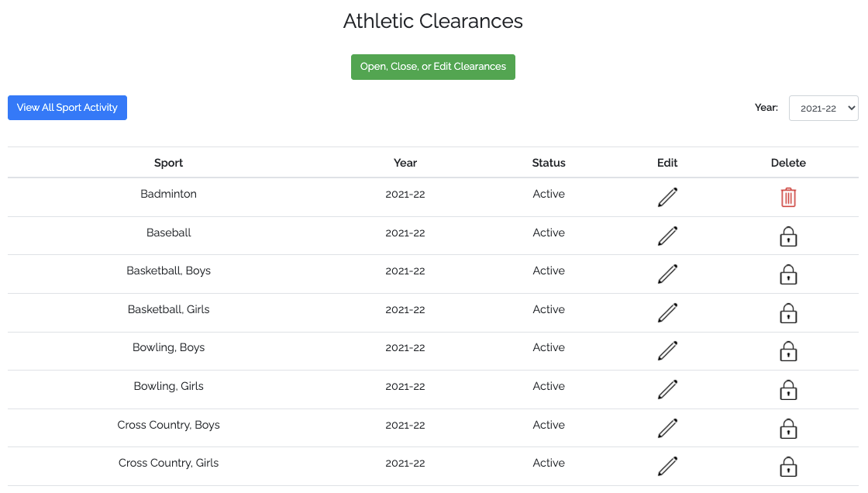This screenshot has height=493, width=868.
Task: Click the lock icon for Bowling, Boys
Action: pos(788,351)
